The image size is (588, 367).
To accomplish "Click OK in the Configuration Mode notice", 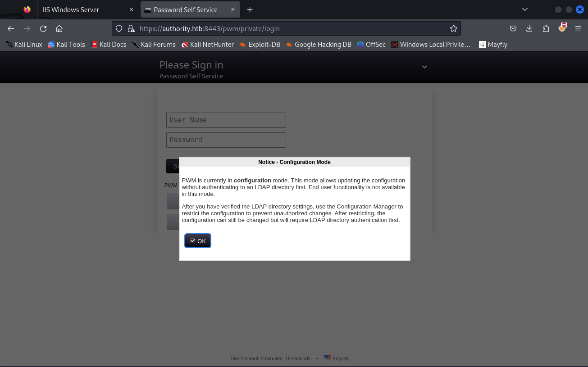I will (x=197, y=241).
